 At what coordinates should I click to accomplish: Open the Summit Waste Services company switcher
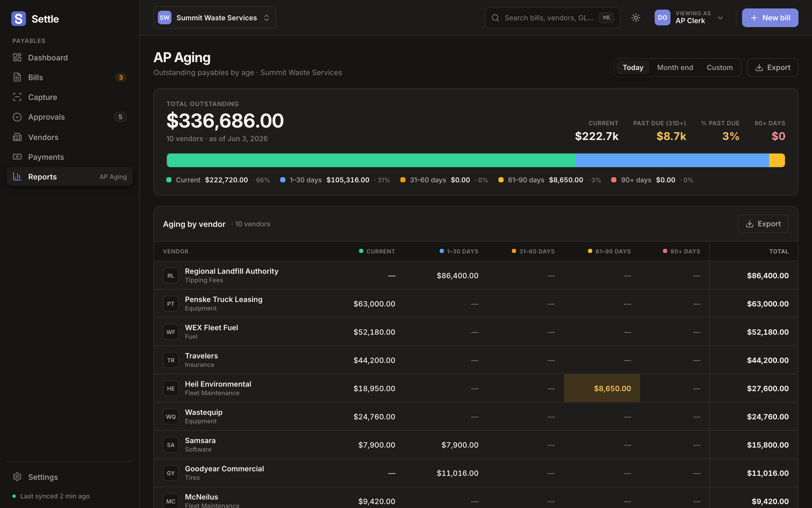pyautogui.click(x=215, y=17)
